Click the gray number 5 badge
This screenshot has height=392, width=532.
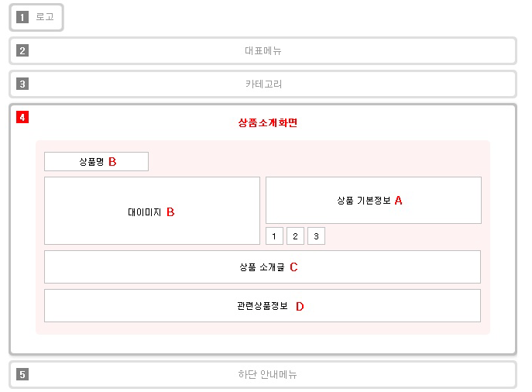coord(22,374)
